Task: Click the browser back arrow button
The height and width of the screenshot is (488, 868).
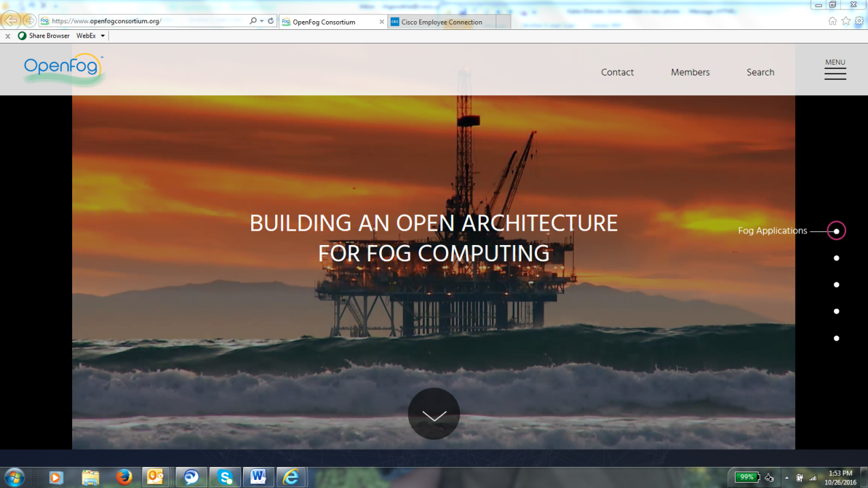Action: 12,21
